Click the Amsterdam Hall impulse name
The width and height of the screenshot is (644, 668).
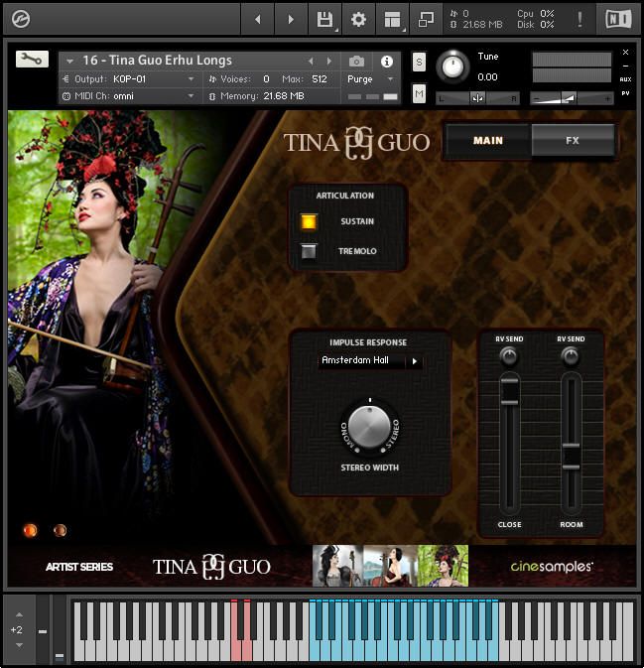click(x=355, y=360)
